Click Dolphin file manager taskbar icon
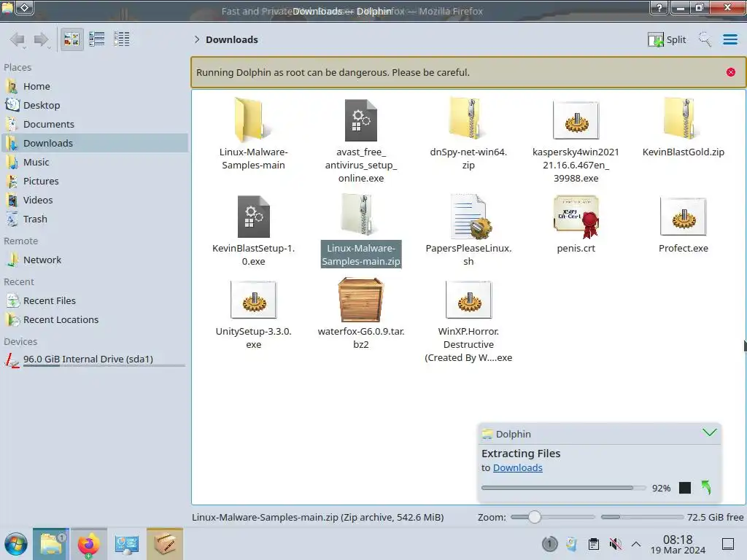 pyautogui.click(x=51, y=543)
